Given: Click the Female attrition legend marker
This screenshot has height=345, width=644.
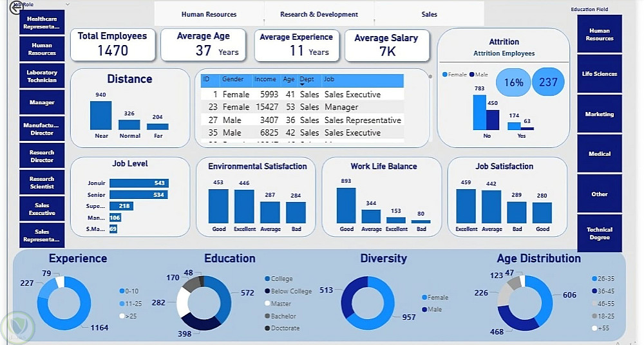Looking at the screenshot, I should (x=445, y=75).
